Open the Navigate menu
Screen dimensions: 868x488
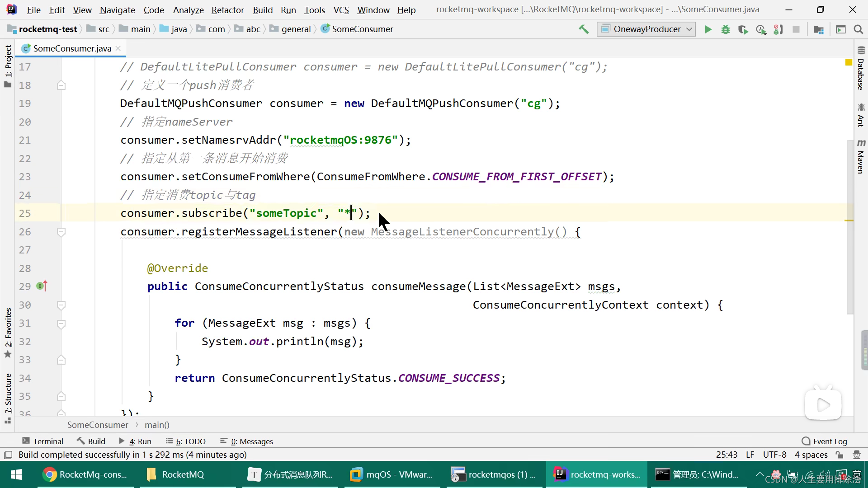click(118, 10)
